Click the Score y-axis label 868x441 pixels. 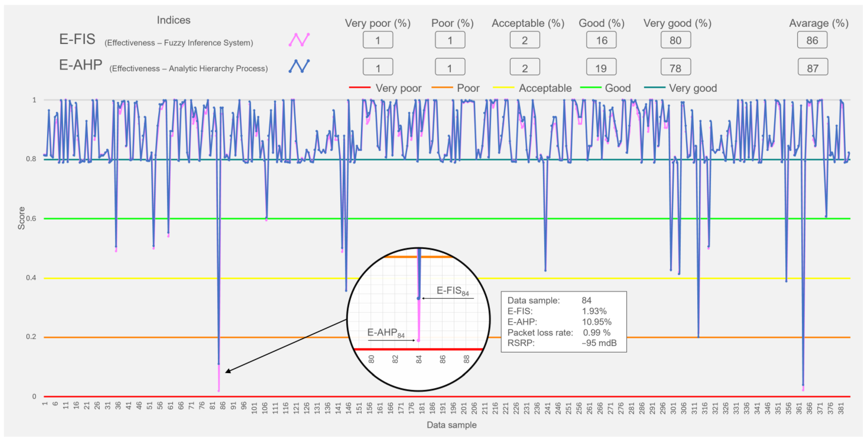click(21, 218)
